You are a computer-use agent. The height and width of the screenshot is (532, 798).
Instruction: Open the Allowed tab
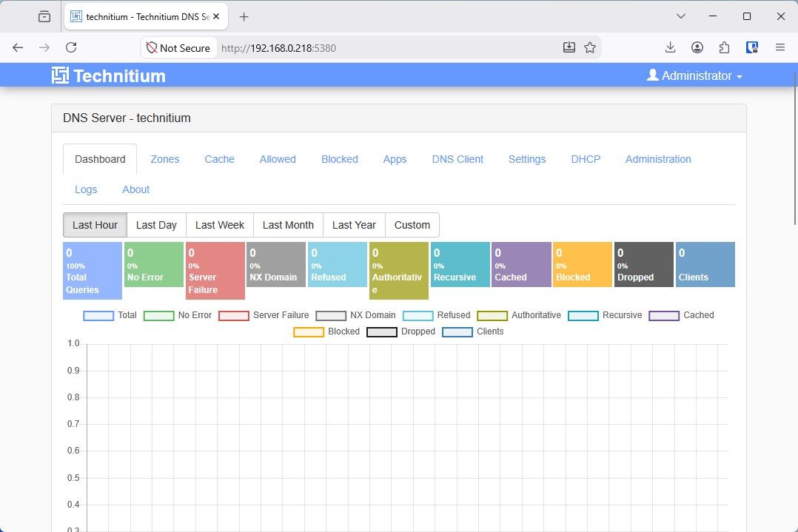point(278,159)
